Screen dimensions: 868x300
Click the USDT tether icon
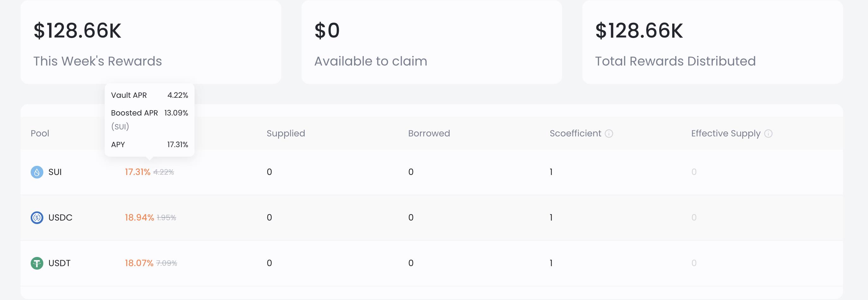coord(37,263)
